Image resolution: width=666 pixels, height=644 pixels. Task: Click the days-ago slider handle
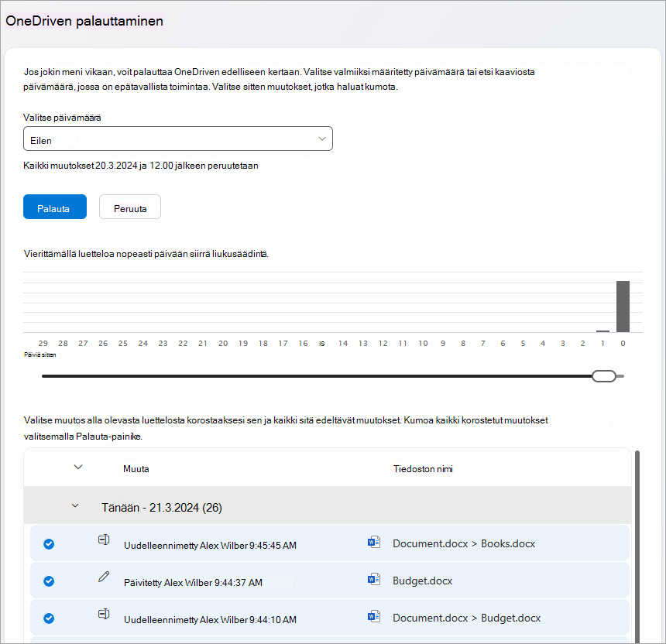(603, 376)
